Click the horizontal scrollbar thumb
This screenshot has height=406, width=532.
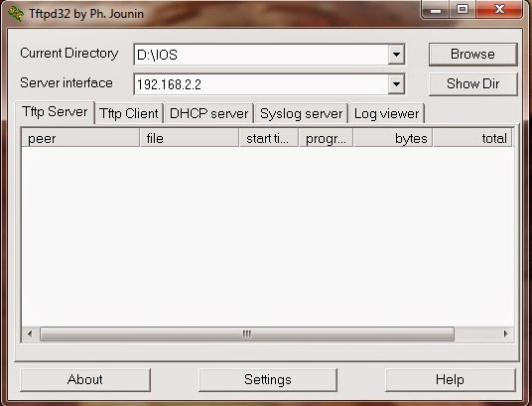pyautogui.click(x=247, y=335)
